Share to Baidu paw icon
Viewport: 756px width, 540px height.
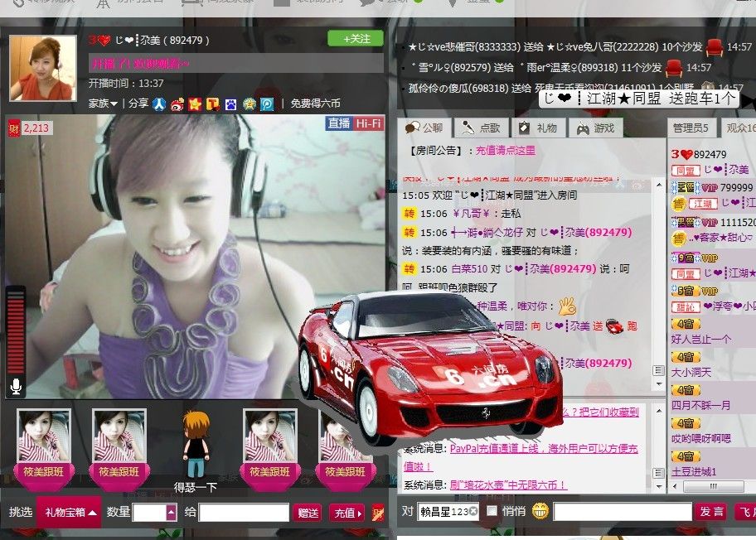231,104
